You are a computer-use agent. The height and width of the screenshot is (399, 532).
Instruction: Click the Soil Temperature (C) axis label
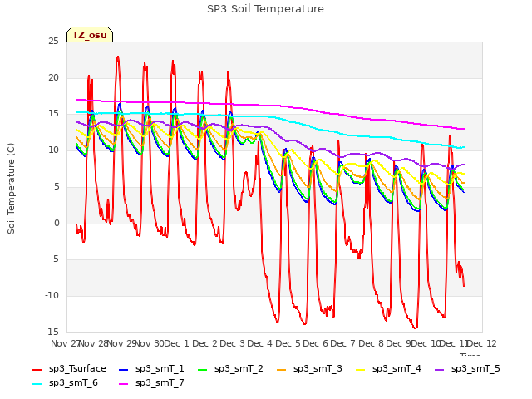coord(11,189)
